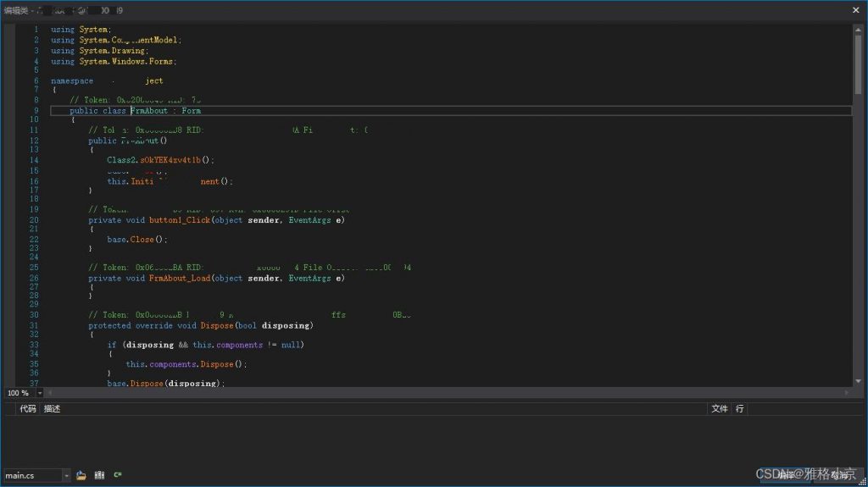Click the 文件 column header
Image resolution: width=868 pixels, height=487 pixels.
point(720,409)
